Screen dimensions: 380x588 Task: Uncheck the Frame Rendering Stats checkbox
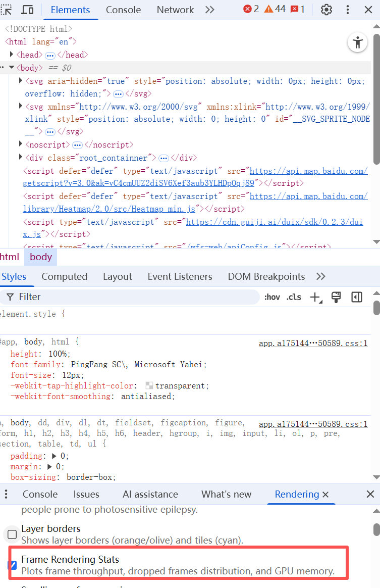pyautogui.click(x=13, y=565)
